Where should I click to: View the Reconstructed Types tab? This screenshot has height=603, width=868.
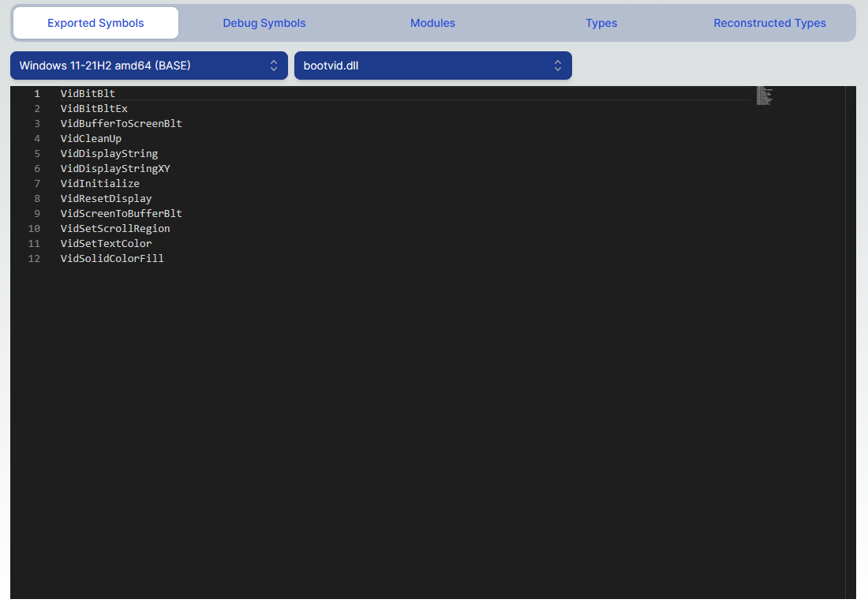point(769,23)
